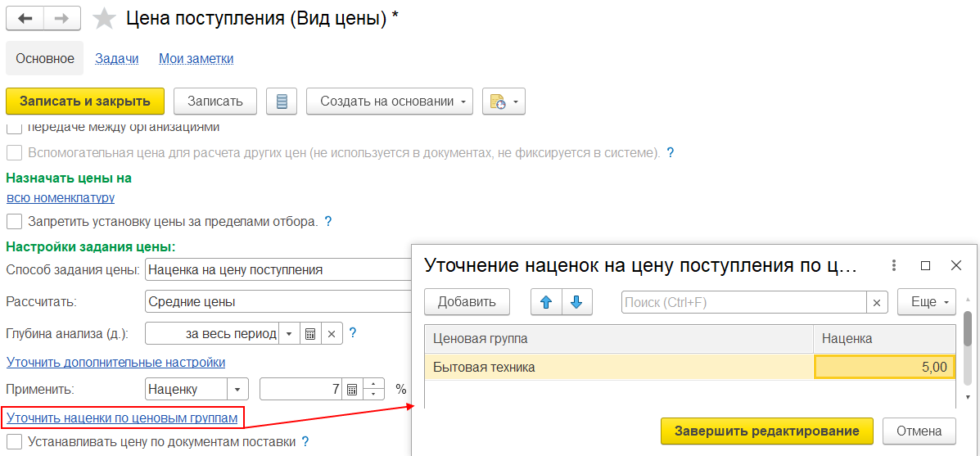This screenshot has width=980, height=456.
Task: Expand the Еще menu in dialog
Action: (x=927, y=302)
